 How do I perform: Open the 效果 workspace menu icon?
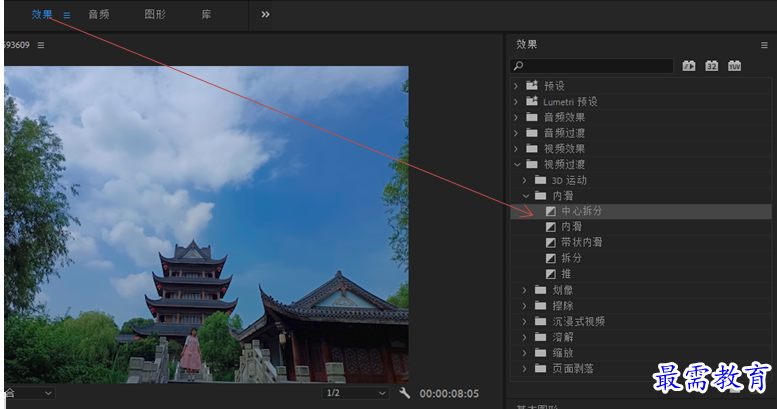point(66,15)
